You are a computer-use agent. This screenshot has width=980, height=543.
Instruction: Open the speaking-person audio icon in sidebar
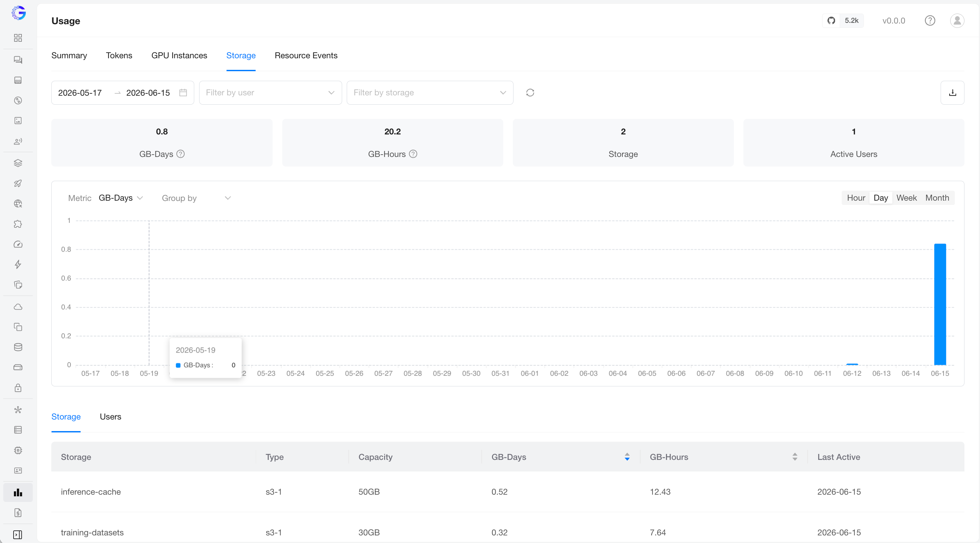[18, 141]
